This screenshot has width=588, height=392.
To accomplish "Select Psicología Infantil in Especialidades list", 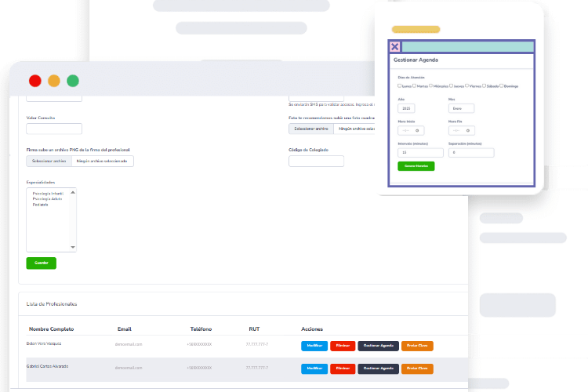I will (48, 193).
